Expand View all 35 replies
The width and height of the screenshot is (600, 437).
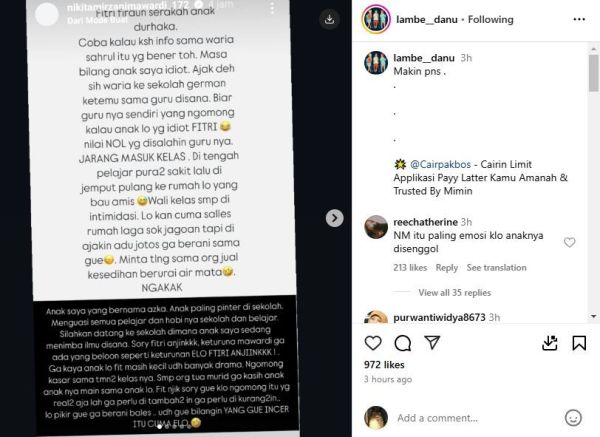click(x=455, y=293)
